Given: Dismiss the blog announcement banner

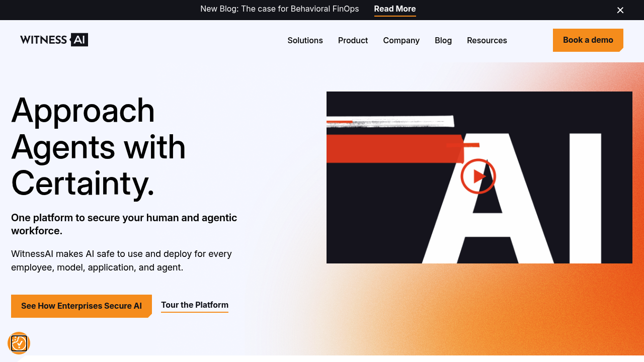Looking at the screenshot, I should coord(620,10).
